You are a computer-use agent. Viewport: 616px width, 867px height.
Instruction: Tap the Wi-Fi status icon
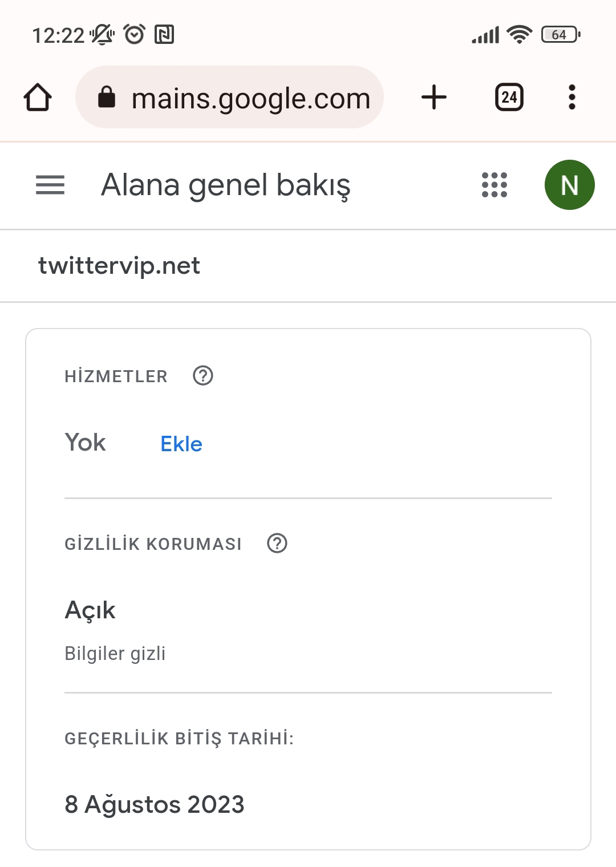click(519, 35)
